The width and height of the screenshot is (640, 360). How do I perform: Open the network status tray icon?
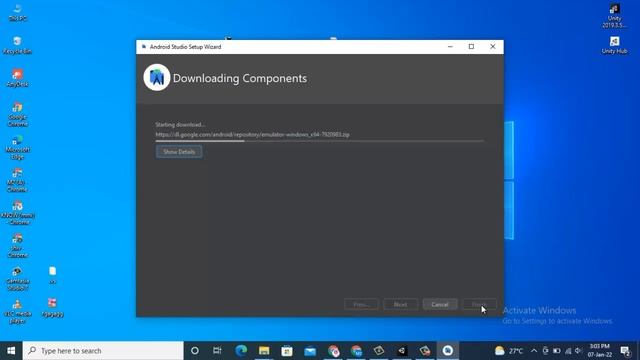point(568,351)
